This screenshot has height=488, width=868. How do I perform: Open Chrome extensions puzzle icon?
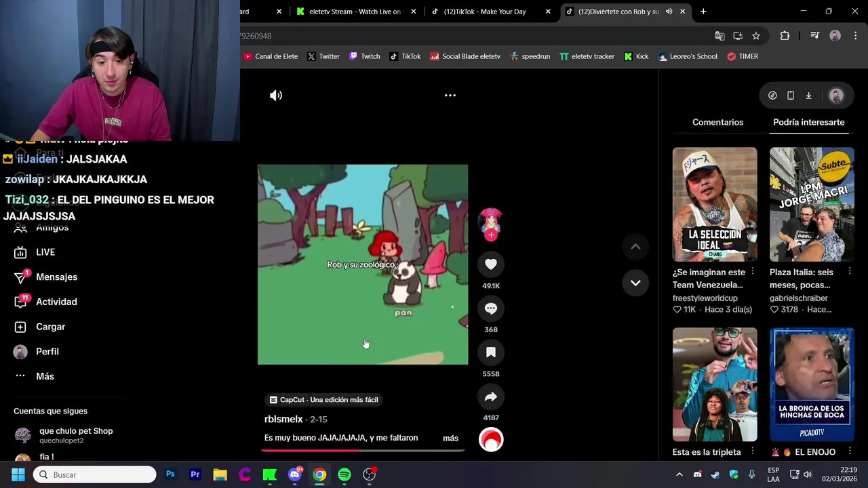[x=785, y=36]
